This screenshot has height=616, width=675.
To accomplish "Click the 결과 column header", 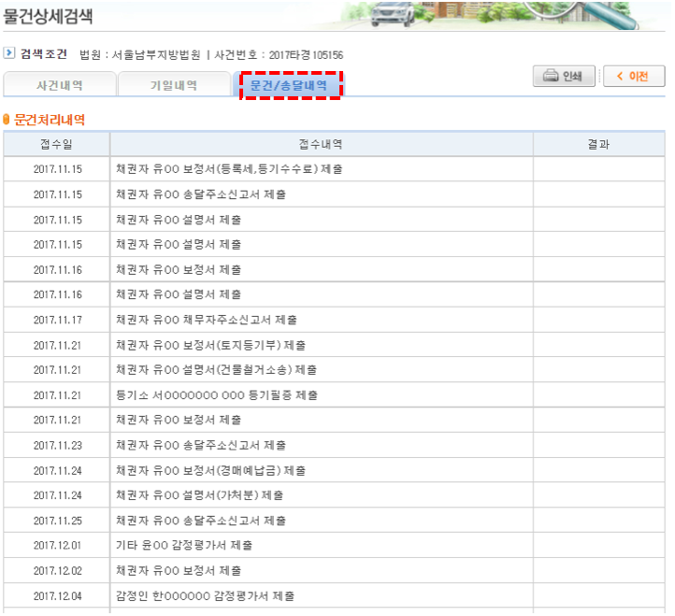I will (x=598, y=144).
